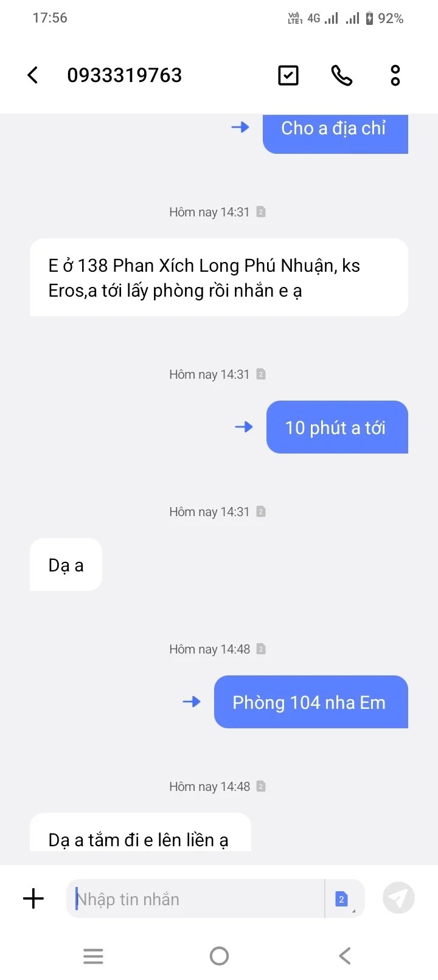The width and height of the screenshot is (438, 980).
Task: Tap the paper-plane send button
Action: point(398,898)
